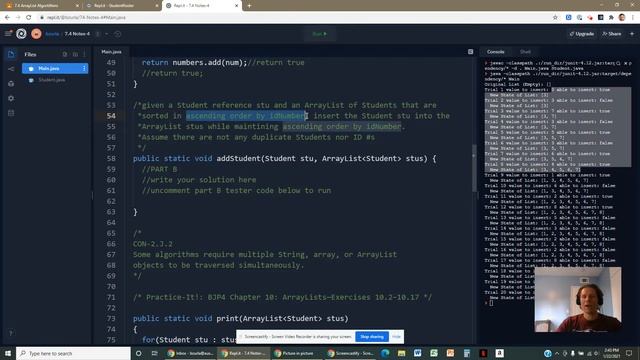Open the version control sidebar icon
The width and height of the screenshot is (640, 360).
coord(11,69)
